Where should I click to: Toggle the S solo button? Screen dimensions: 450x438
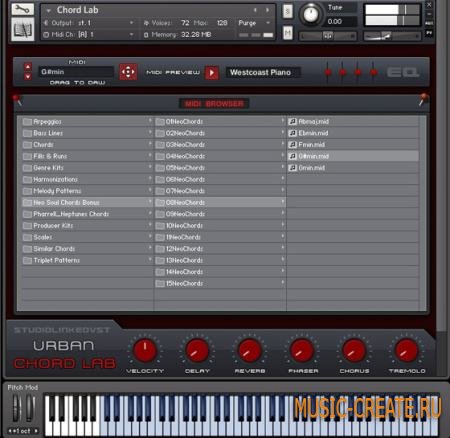click(288, 12)
